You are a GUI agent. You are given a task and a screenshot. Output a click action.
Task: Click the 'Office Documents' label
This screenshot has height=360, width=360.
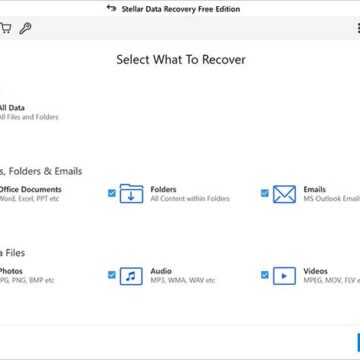tap(30, 189)
